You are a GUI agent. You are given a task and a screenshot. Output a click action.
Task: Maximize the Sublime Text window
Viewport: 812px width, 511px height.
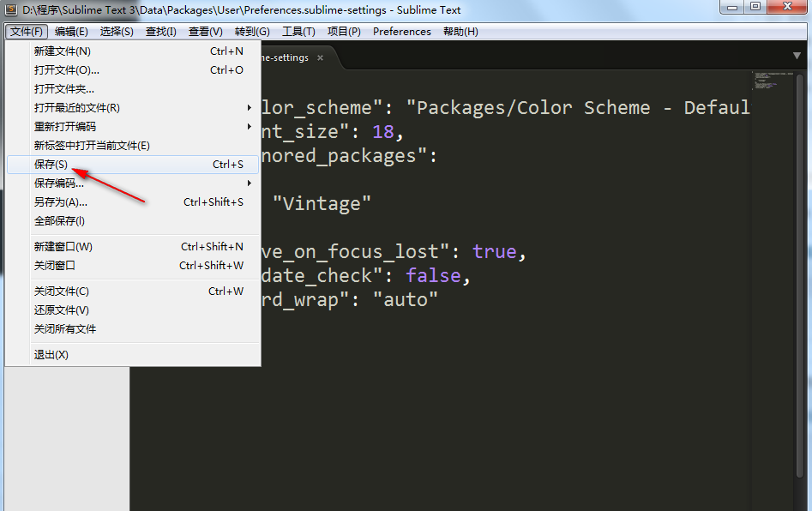point(755,7)
